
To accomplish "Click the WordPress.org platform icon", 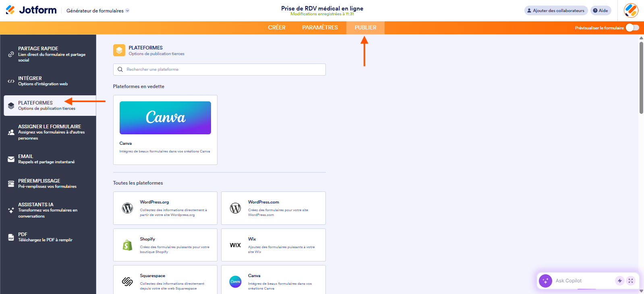I will pos(127,208).
